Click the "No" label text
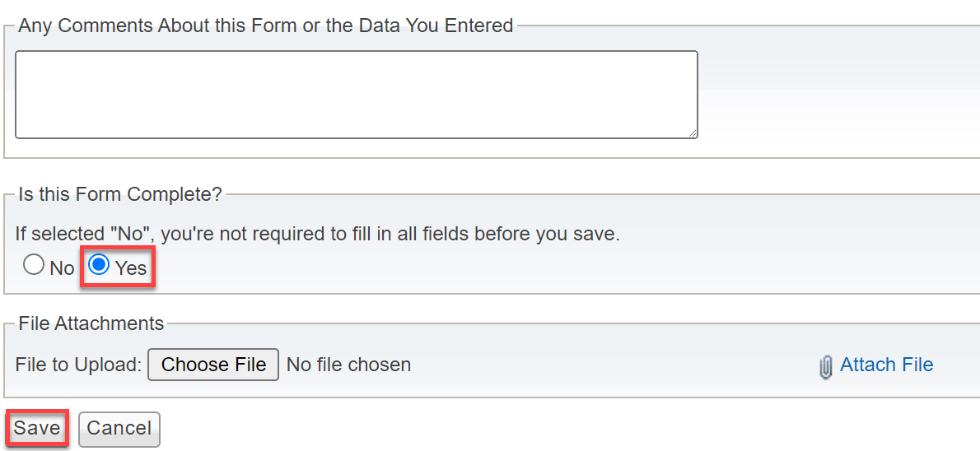980x451 pixels. tap(62, 268)
